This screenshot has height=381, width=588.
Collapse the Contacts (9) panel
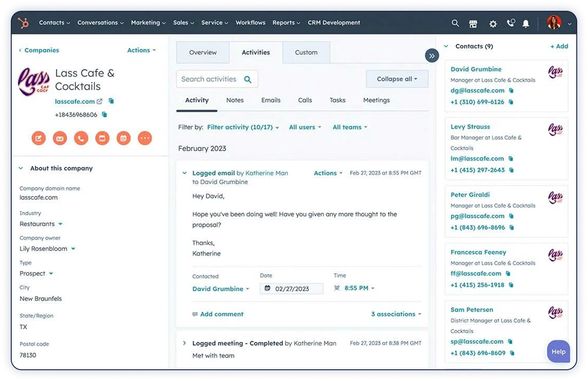446,46
